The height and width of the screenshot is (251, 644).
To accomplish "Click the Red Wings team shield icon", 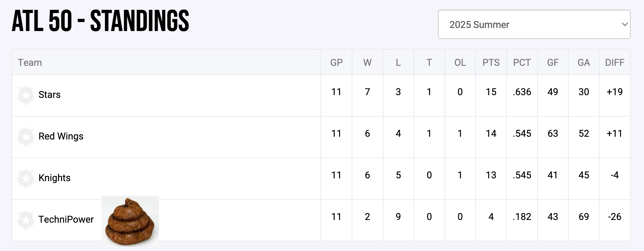I will [x=26, y=137].
